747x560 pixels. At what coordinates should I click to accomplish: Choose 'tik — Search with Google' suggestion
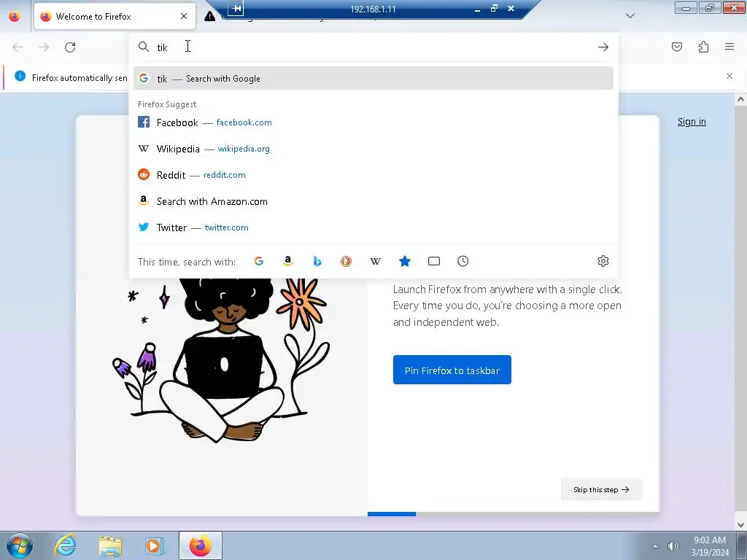tap(373, 78)
